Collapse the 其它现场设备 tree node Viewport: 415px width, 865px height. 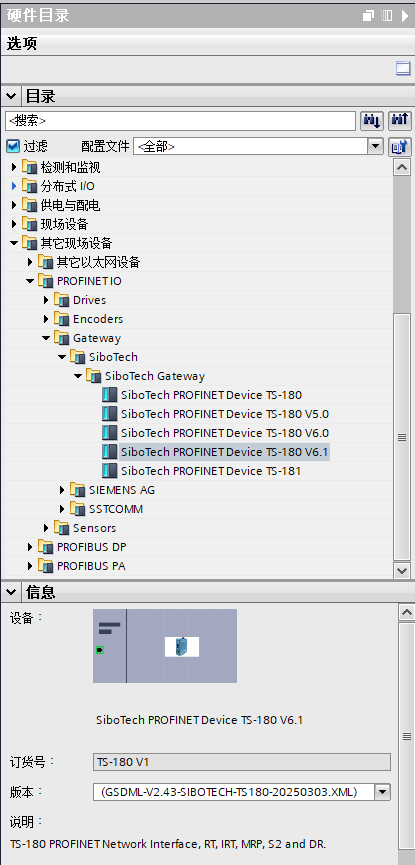click(x=14, y=243)
